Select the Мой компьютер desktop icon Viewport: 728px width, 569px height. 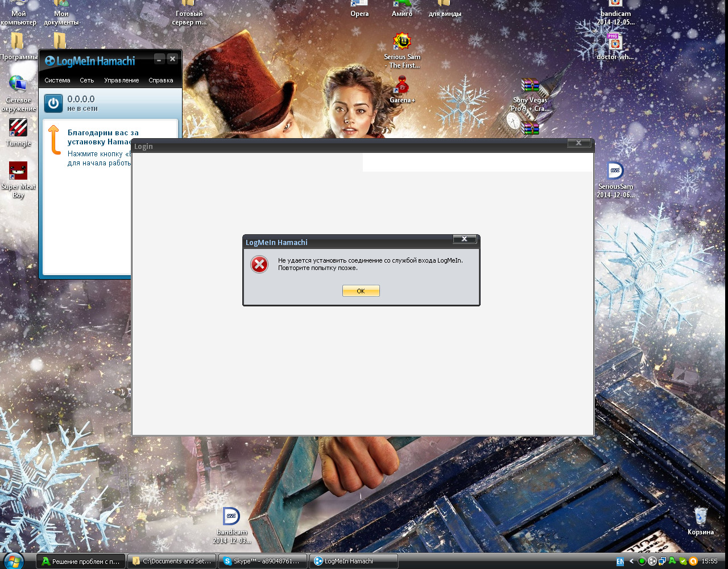pos(18,14)
